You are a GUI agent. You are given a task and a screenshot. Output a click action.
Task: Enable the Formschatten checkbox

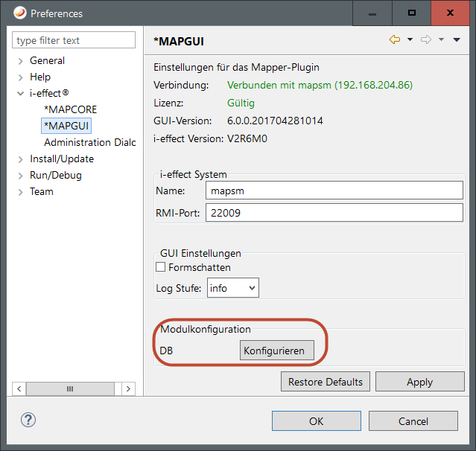[160, 267]
